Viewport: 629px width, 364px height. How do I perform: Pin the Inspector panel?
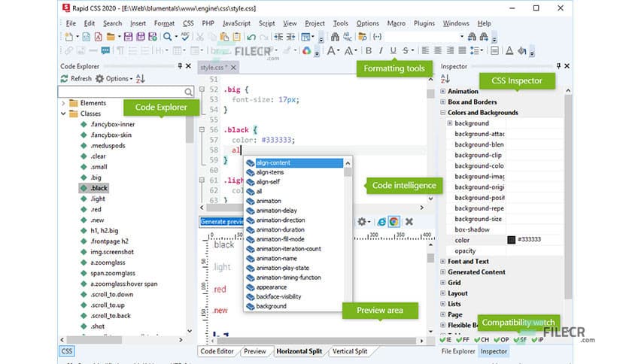click(558, 65)
